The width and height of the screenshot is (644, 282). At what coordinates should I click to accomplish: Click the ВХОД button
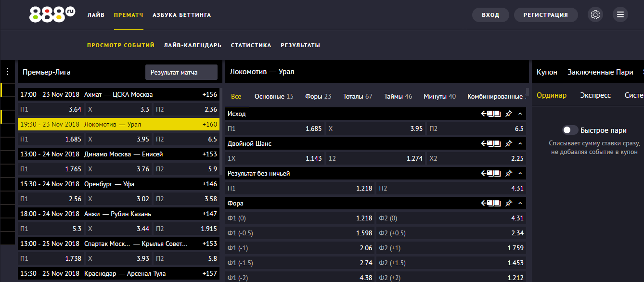click(x=490, y=15)
